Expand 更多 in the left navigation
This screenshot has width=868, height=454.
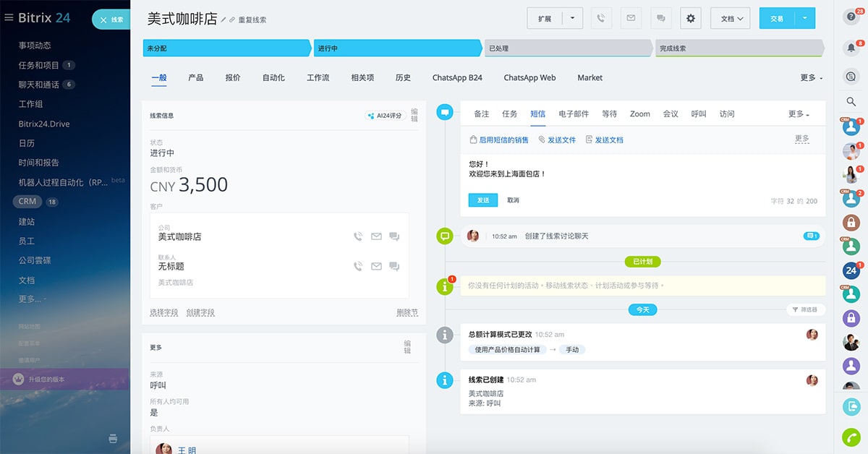(33, 299)
